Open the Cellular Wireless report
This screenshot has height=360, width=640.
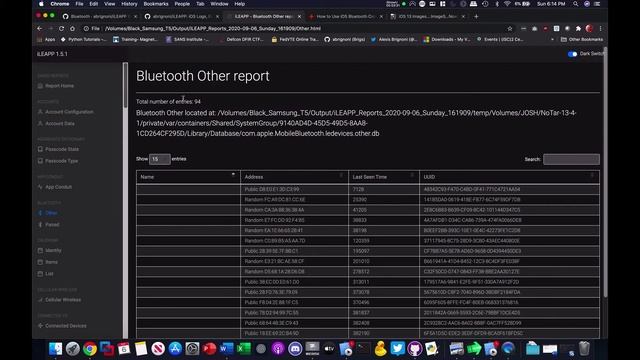pyautogui.click(x=59, y=300)
